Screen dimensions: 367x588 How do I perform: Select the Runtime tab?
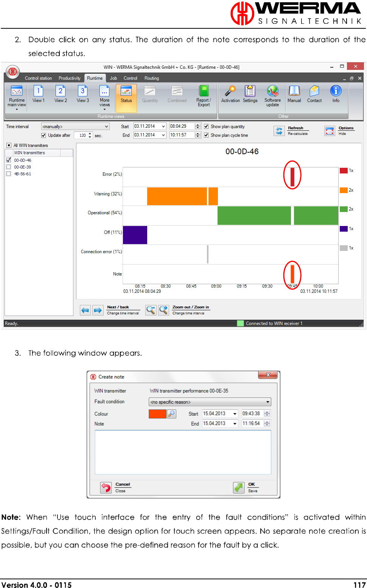pyautogui.click(x=95, y=78)
